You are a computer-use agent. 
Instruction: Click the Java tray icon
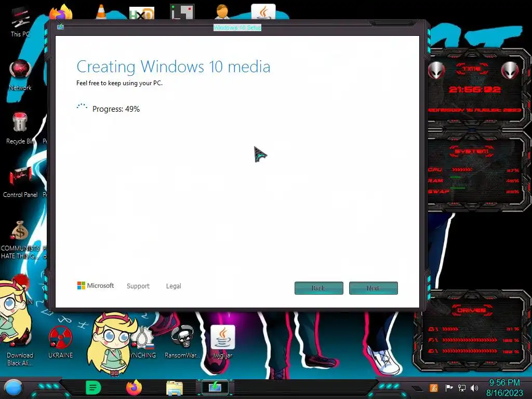point(434,388)
